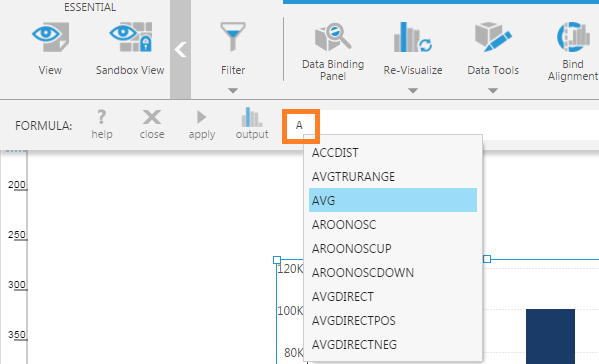Expand the Filter dropdown arrow
Image resolution: width=599 pixels, height=364 pixels.
(x=233, y=91)
